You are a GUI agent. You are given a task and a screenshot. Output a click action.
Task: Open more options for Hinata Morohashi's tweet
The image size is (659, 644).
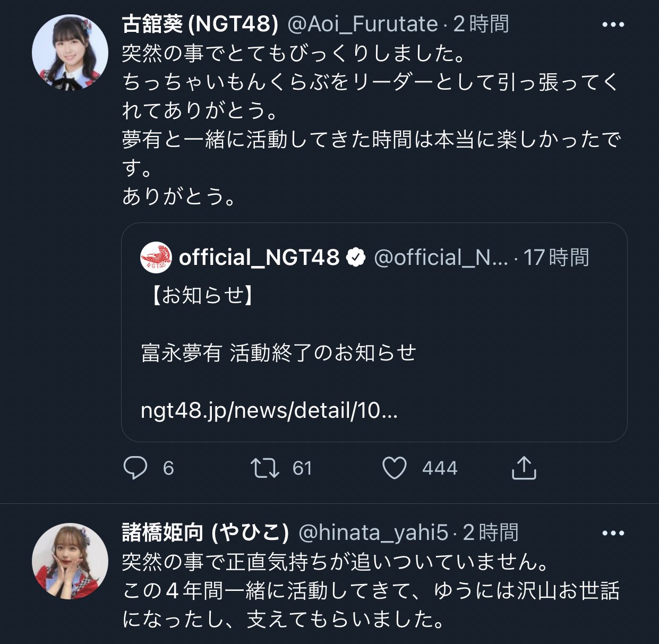point(613,533)
